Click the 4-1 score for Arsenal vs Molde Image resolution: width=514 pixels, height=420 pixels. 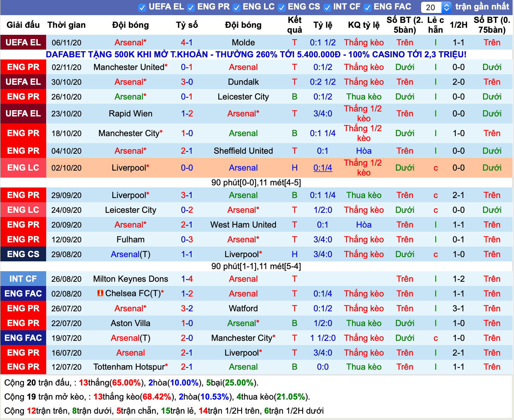click(187, 43)
